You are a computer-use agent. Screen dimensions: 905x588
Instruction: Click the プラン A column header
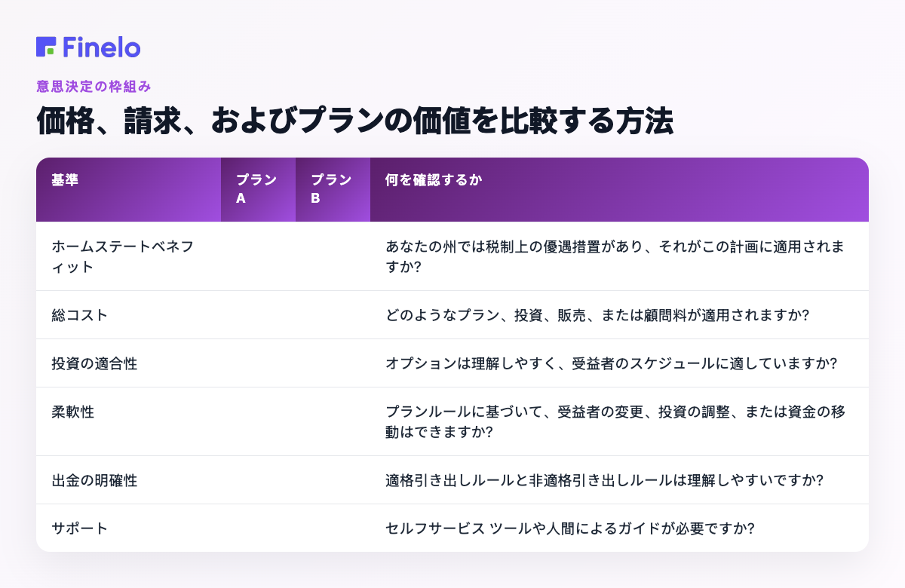[x=256, y=189]
